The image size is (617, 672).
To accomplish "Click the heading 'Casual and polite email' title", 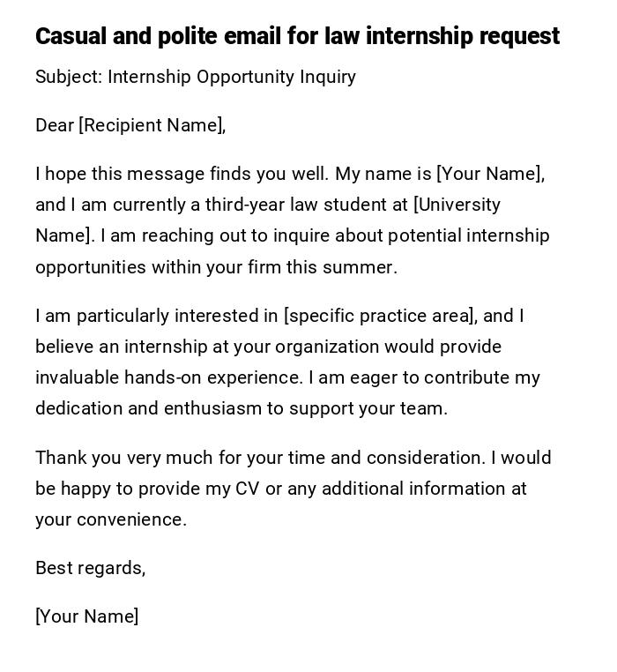I will (297, 36).
